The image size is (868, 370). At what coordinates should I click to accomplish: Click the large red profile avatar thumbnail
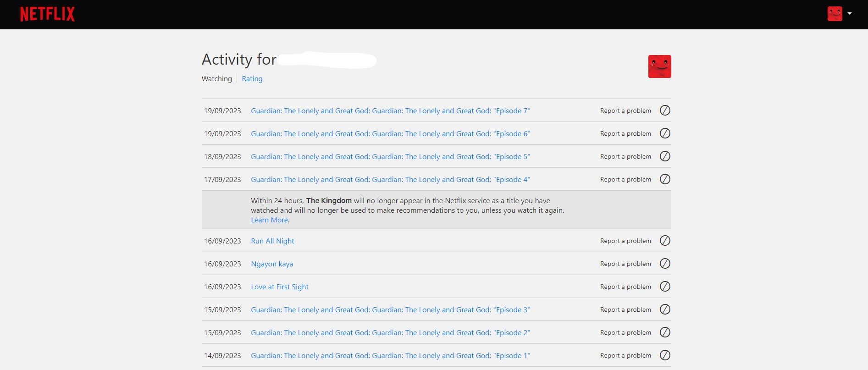coord(659,66)
